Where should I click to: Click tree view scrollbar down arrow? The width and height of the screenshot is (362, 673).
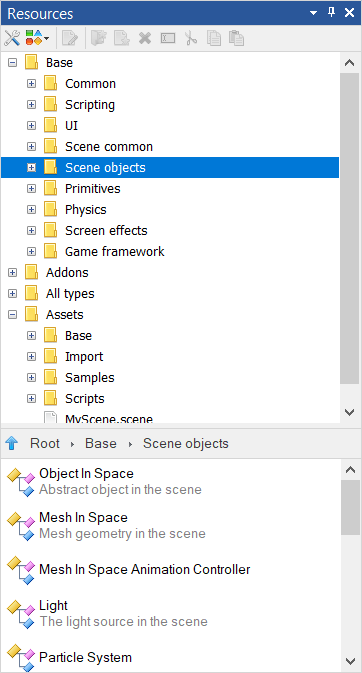(350, 412)
